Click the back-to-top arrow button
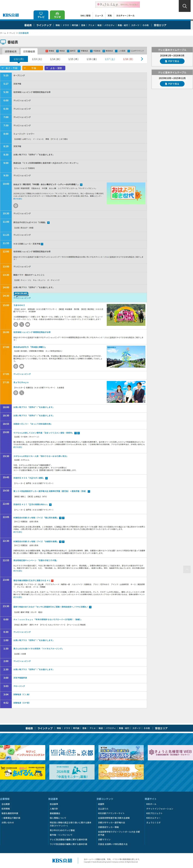The width and height of the screenshot is (193, 868). point(187,569)
